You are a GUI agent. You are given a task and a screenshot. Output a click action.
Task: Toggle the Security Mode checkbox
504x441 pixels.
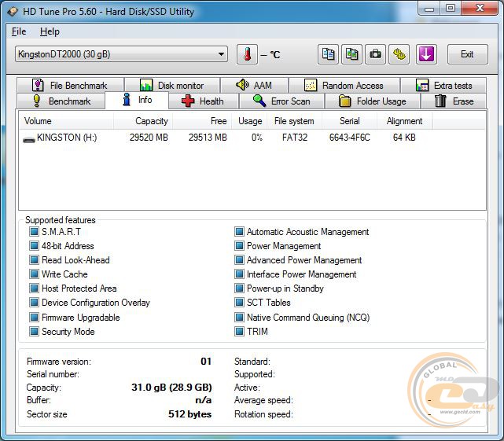click(x=34, y=332)
